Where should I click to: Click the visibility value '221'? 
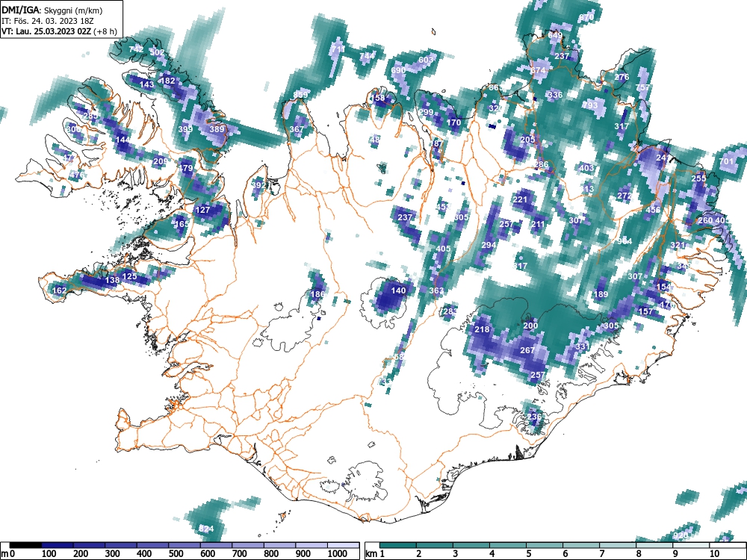coord(520,199)
